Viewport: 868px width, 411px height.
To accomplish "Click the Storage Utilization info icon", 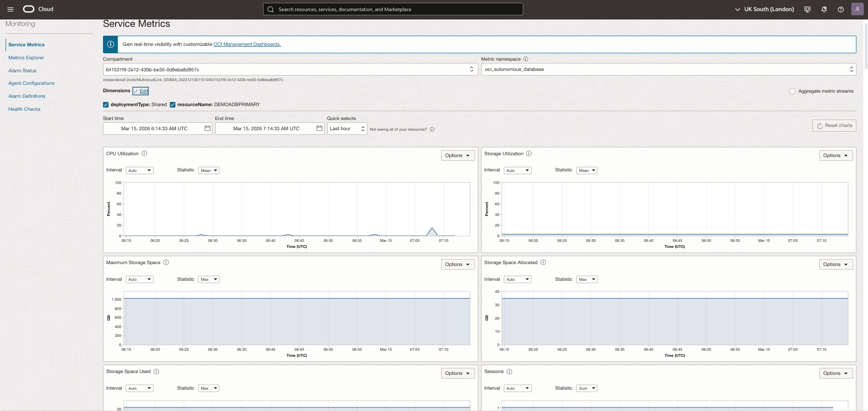I will [529, 153].
